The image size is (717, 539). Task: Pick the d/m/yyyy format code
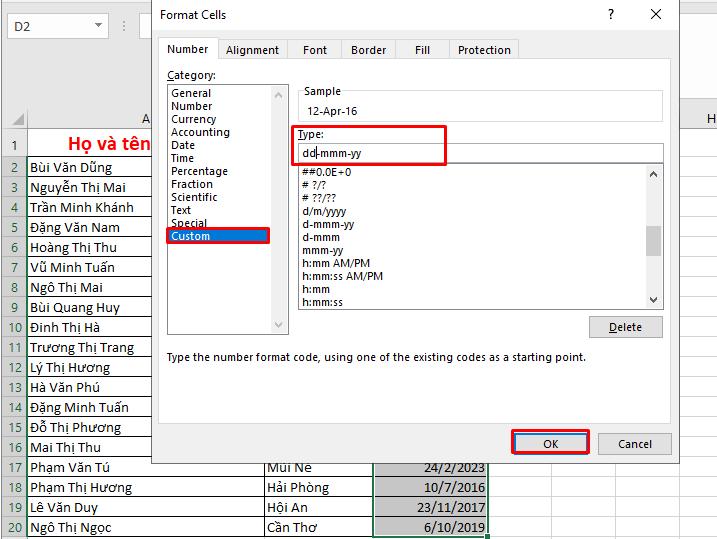[324, 211]
